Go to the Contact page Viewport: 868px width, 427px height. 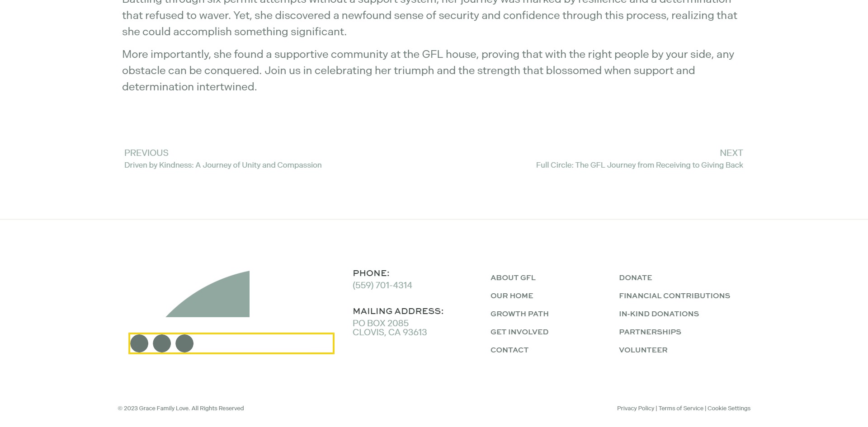(509, 350)
